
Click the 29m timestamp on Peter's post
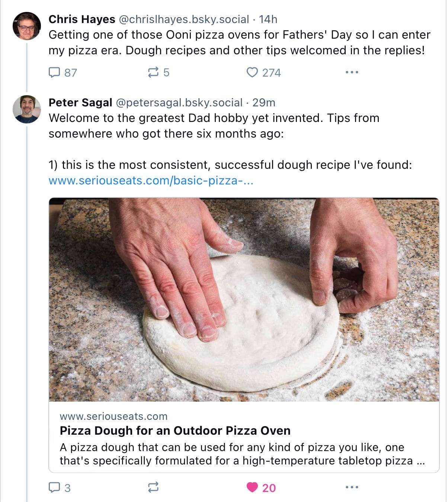tap(264, 103)
